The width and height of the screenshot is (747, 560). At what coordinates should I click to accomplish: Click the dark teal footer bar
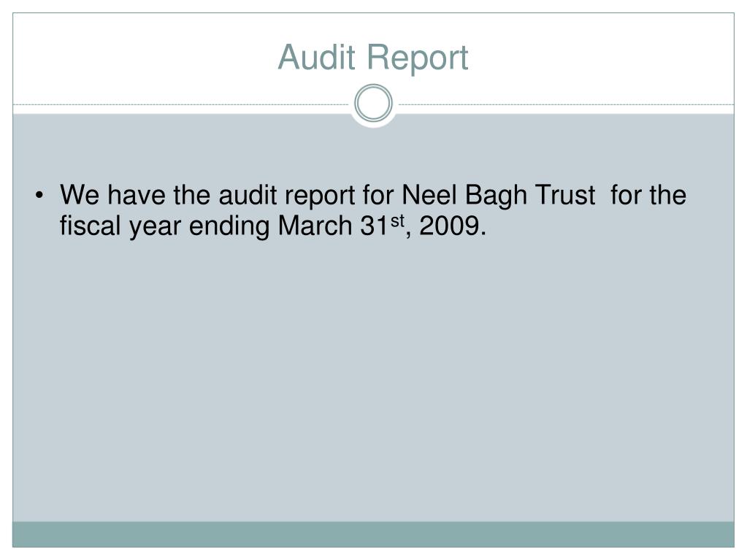click(374, 534)
